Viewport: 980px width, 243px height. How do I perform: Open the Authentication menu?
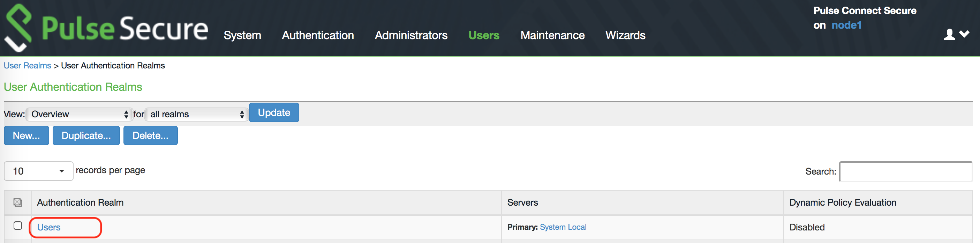point(318,35)
